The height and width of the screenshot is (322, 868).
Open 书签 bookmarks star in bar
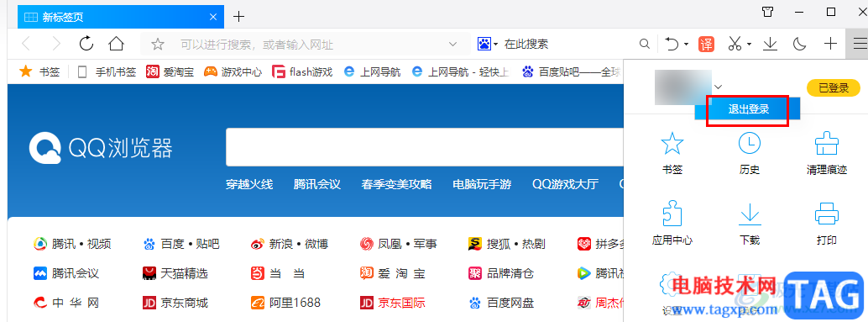pos(39,71)
